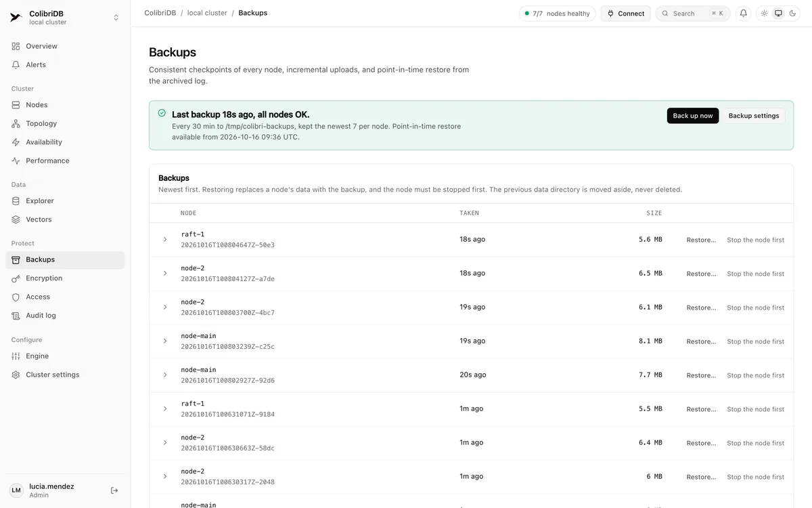The width and height of the screenshot is (812, 508).
Task: Click into the Search field
Action: tap(693, 14)
